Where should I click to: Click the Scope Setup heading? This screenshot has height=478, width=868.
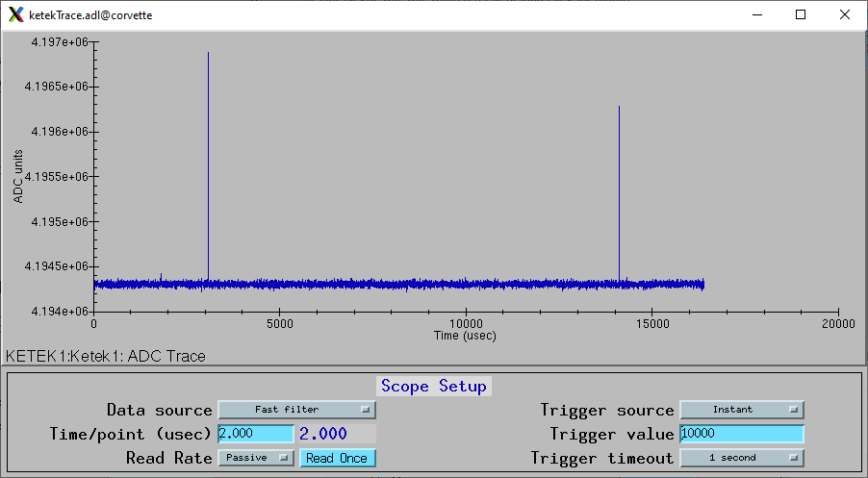tap(434, 386)
